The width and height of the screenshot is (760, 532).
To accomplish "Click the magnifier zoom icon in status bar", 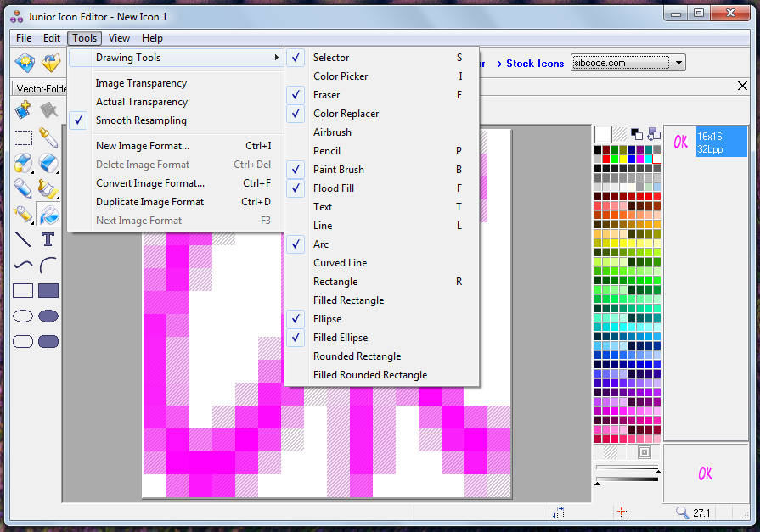I will pyautogui.click(x=683, y=512).
